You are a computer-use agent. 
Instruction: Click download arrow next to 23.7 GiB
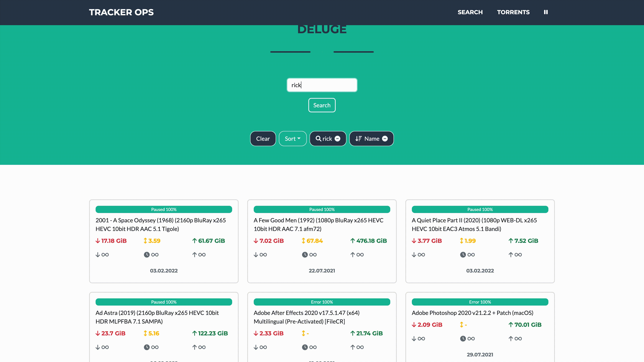[x=98, y=333]
